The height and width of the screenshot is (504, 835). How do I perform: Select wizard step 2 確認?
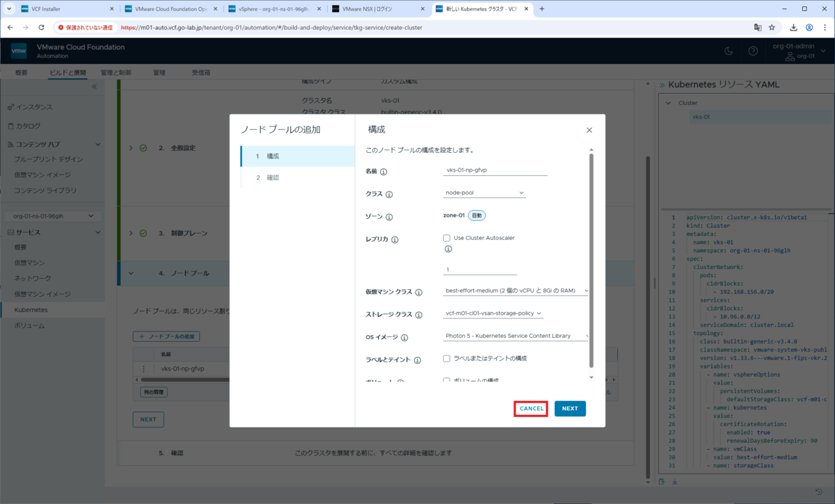pos(298,178)
